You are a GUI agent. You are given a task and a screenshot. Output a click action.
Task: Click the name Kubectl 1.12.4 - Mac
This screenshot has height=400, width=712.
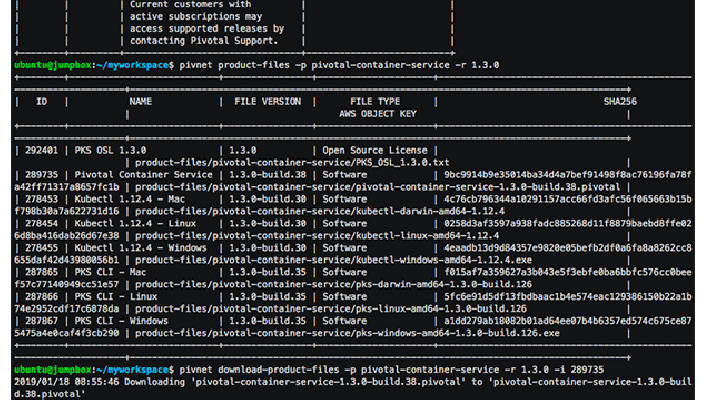129,199
